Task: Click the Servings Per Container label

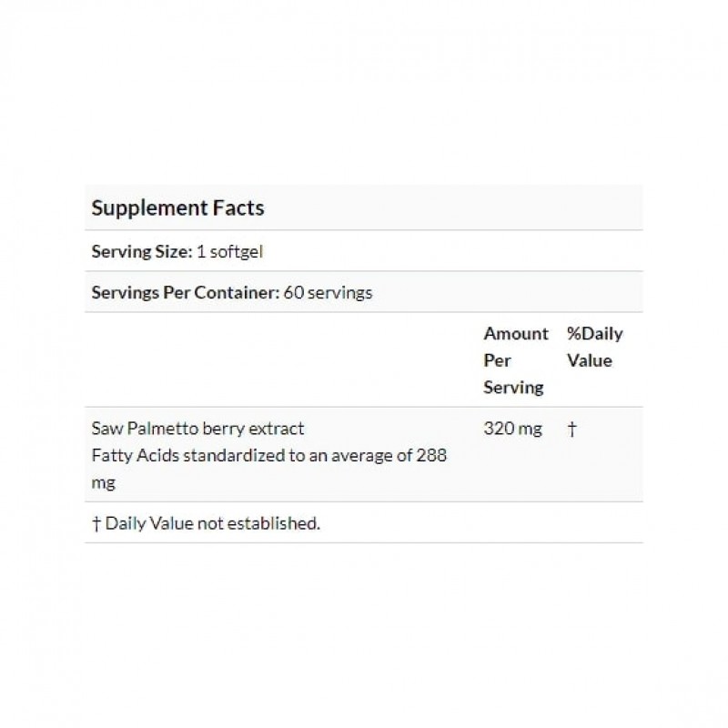Action: (180, 293)
